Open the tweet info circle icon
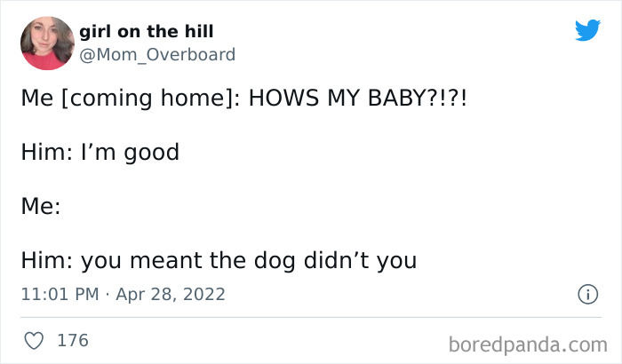 tap(586, 294)
